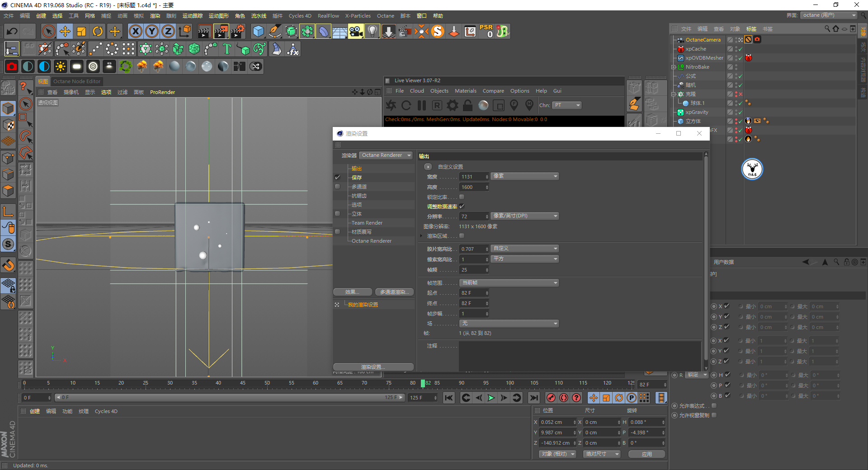Jump to the start of the animation
The image size is (868, 470).
449,398
